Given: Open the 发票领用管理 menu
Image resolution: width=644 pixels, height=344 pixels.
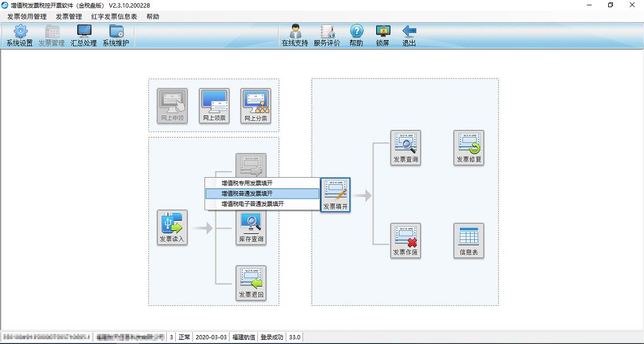Looking at the screenshot, I should [27, 17].
